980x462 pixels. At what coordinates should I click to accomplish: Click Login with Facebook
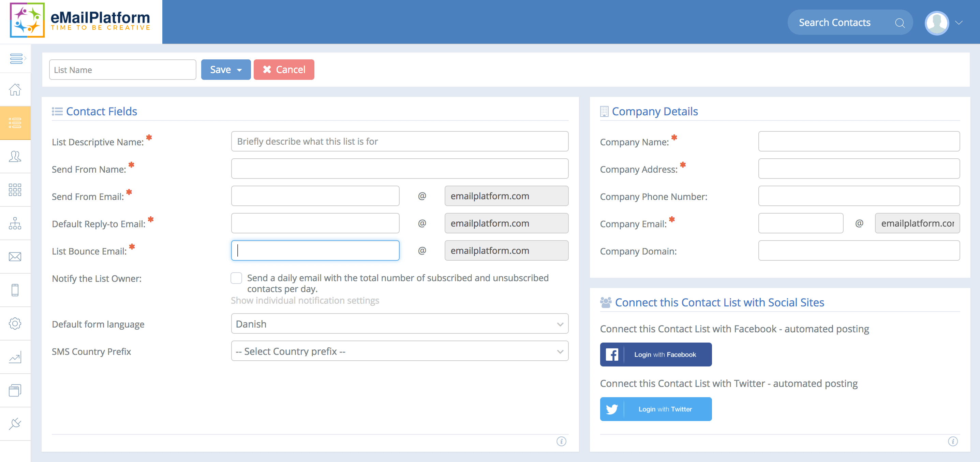(655, 354)
